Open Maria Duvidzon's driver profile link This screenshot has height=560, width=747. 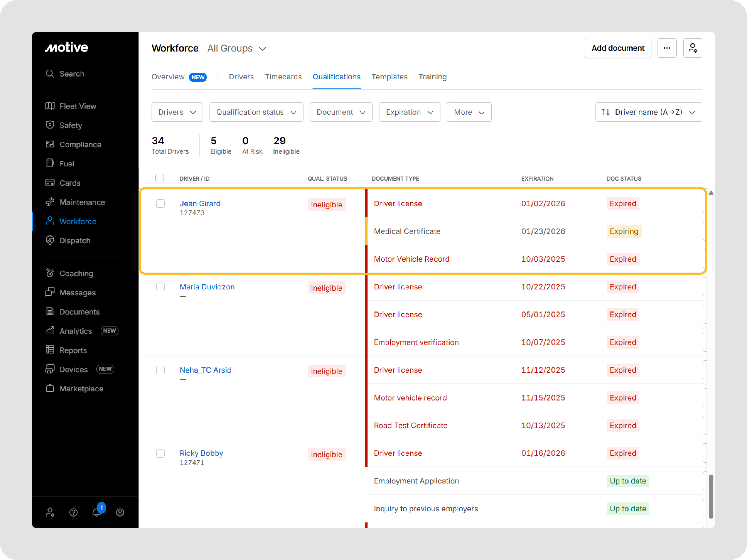(x=207, y=287)
